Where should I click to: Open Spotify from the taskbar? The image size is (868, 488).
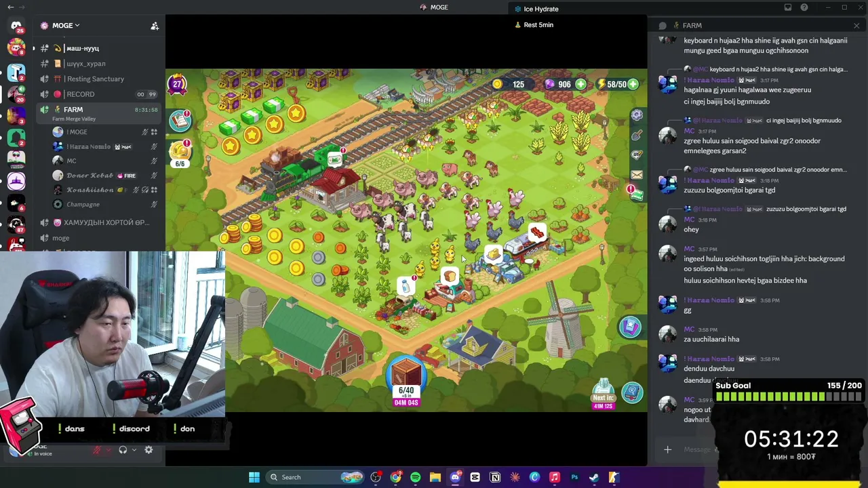[x=415, y=477]
